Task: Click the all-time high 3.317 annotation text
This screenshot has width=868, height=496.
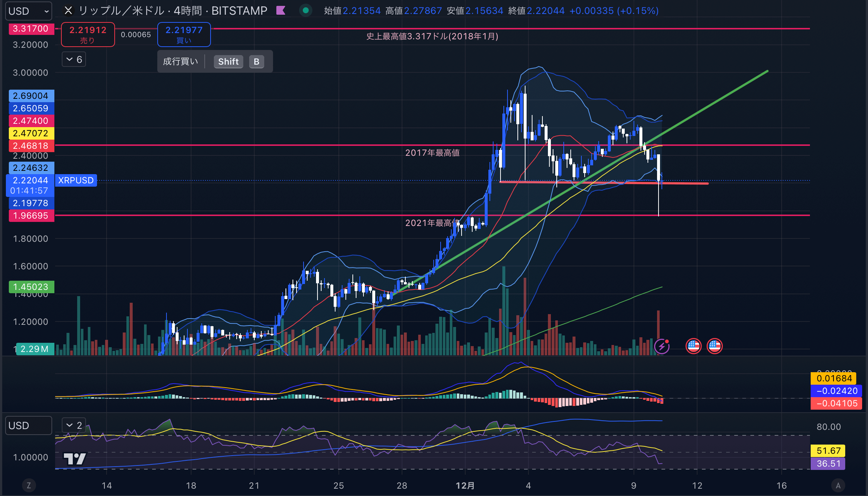Action: [x=432, y=36]
